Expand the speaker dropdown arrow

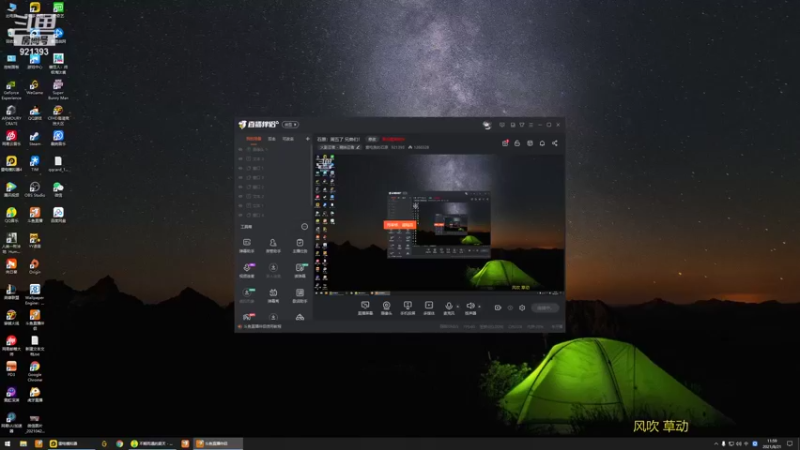pos(479,307)
